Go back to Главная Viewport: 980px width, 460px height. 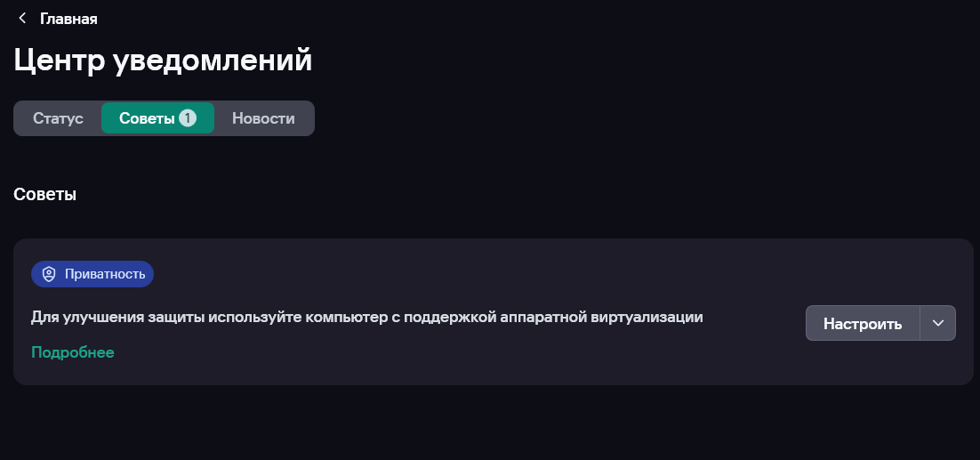tap(68, 19)
